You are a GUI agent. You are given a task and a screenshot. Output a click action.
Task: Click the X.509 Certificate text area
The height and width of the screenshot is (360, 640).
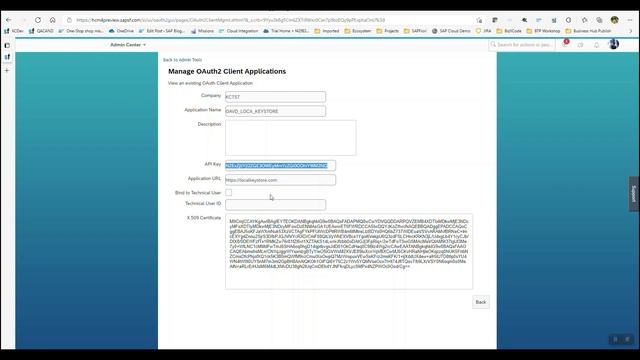(x=349, y=251)
